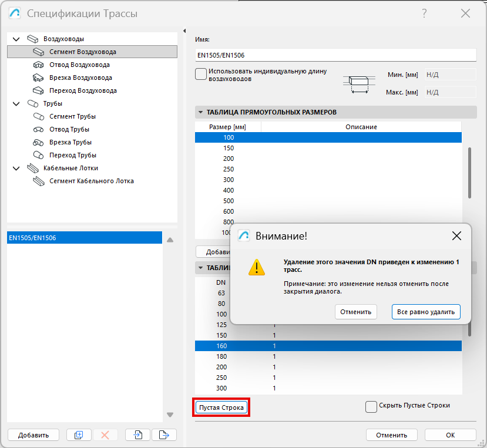487x448 pixels.
Task: Move list item up with arrow
Action: (170, 240)
